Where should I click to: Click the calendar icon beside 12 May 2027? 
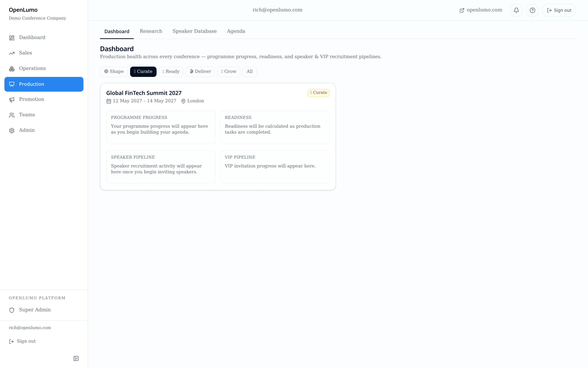pyautogui.click(x=109, y=101)
